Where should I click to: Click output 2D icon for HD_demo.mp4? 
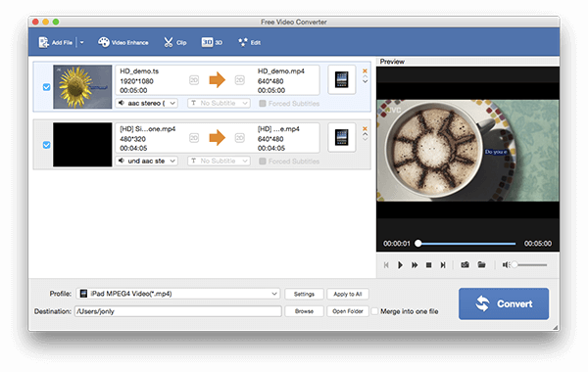(x=240, y=80)
